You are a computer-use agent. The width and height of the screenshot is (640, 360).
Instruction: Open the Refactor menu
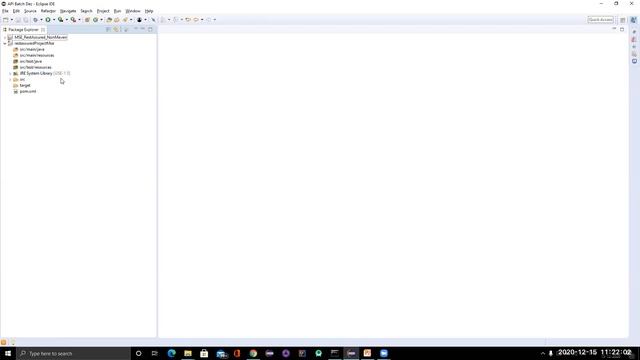pyautogui.click(x=48, y=11)
